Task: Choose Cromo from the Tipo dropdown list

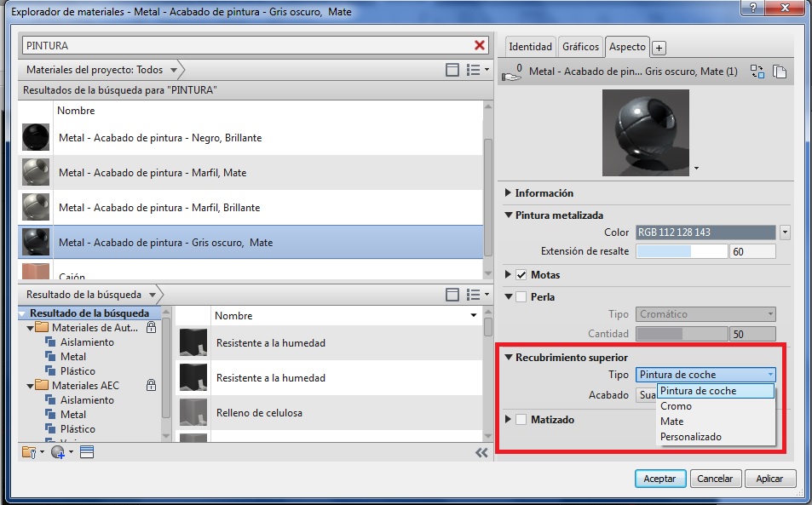Action: pos(677,406)
